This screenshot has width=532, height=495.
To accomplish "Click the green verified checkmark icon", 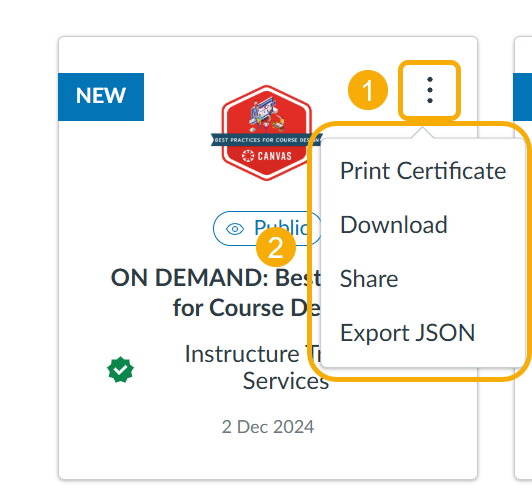I will click(120, 369).
